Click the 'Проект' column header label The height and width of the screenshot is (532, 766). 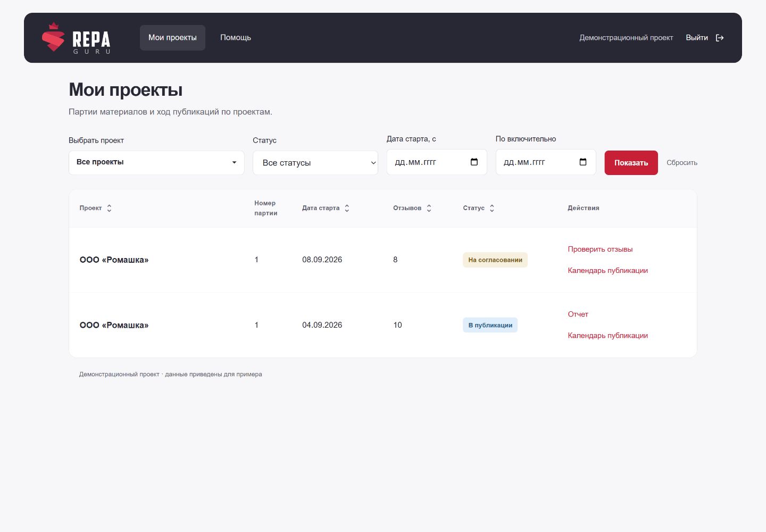tap(90, 208)
